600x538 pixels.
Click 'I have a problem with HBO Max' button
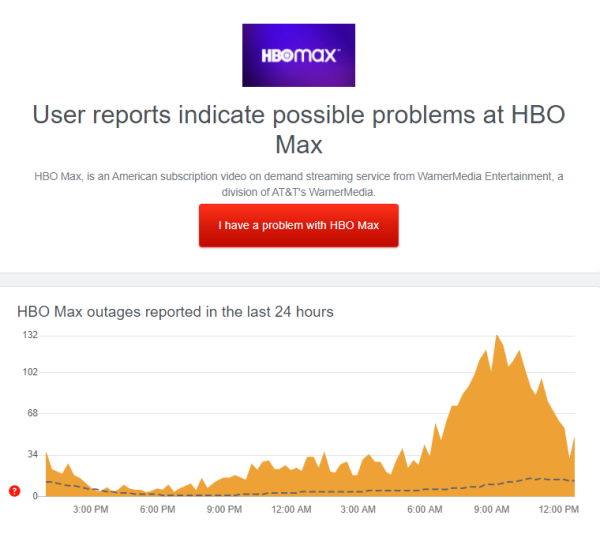coord(298,225)
